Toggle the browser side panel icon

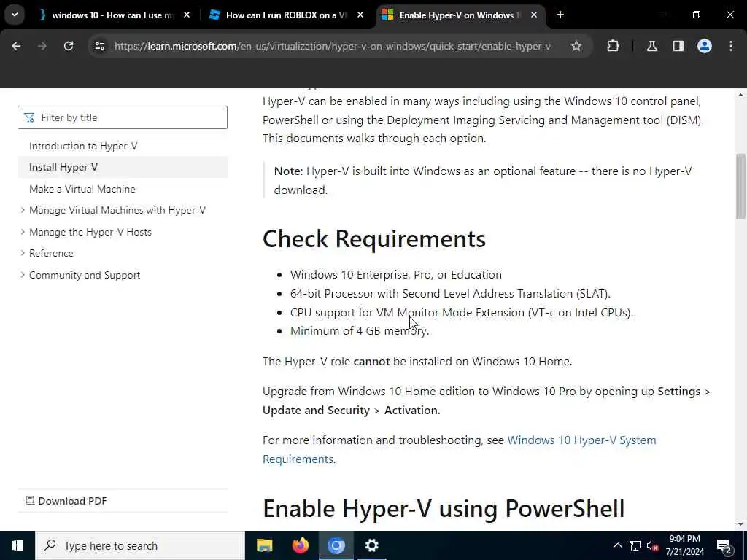click(x=678, y=46)
